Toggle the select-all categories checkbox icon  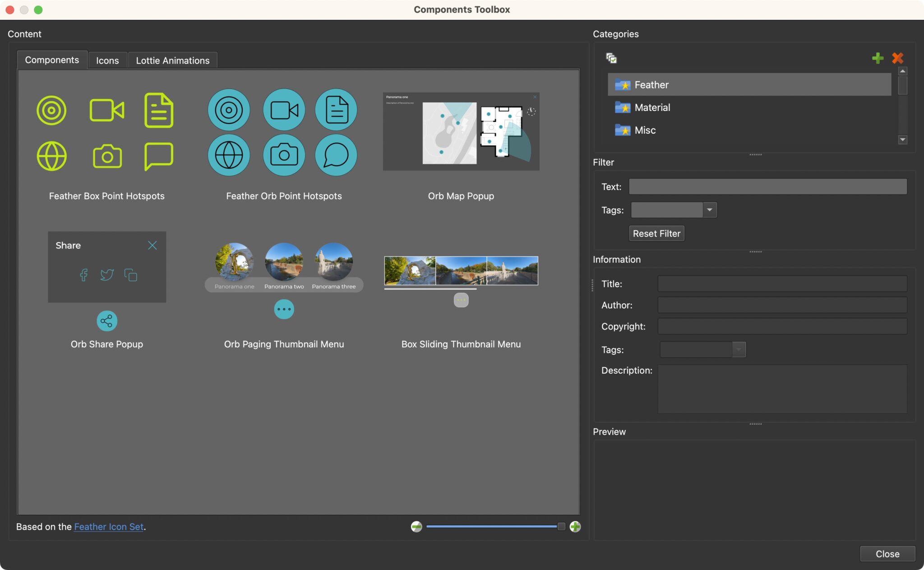611,58
